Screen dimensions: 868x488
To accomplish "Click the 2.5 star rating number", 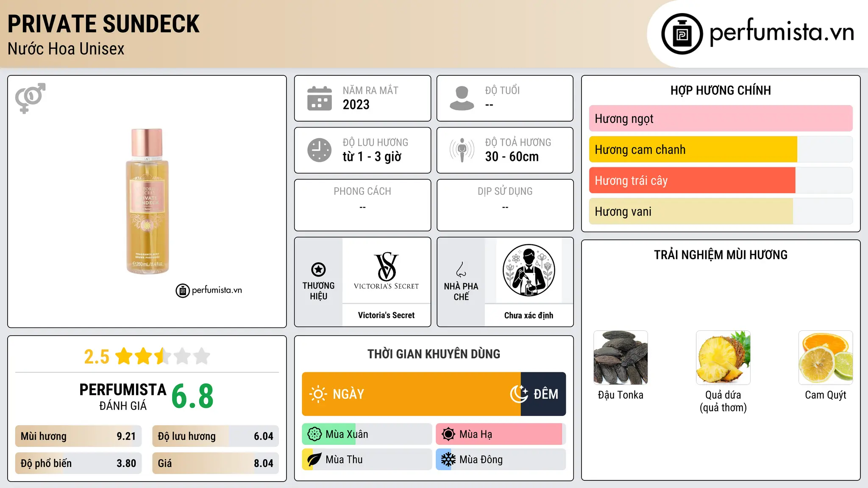I will 97,357.
